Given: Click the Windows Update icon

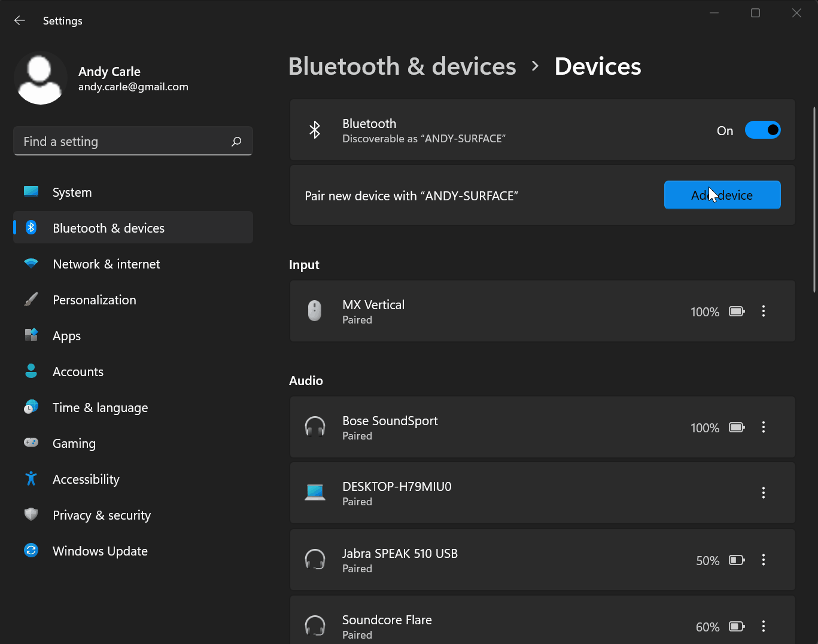Looking at the screenshot, I should (x=31, y=550).
